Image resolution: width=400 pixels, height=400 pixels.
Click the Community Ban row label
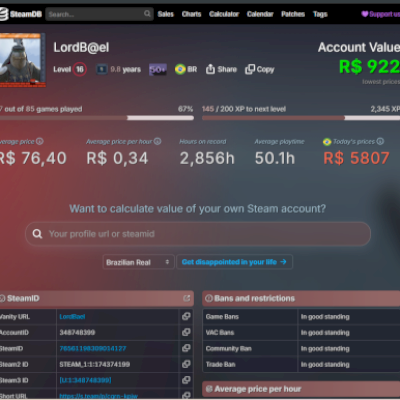pyautogui.click(x=229, y=349)
